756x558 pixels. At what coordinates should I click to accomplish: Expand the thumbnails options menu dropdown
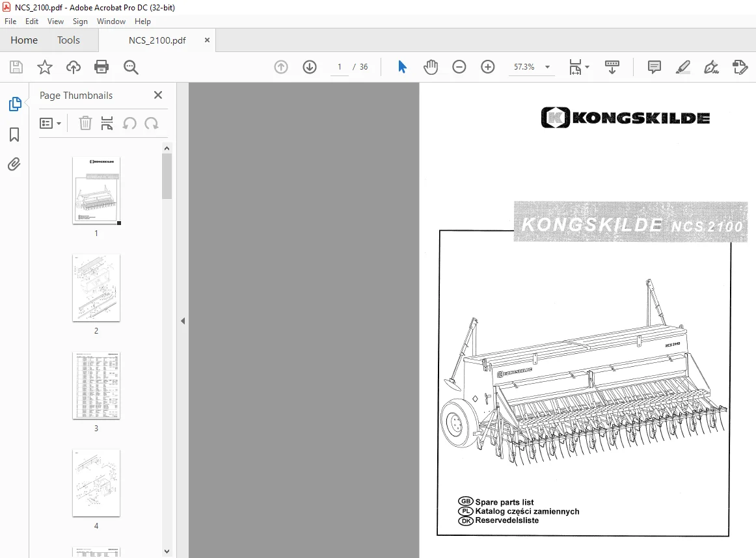[x=50, y=124]
